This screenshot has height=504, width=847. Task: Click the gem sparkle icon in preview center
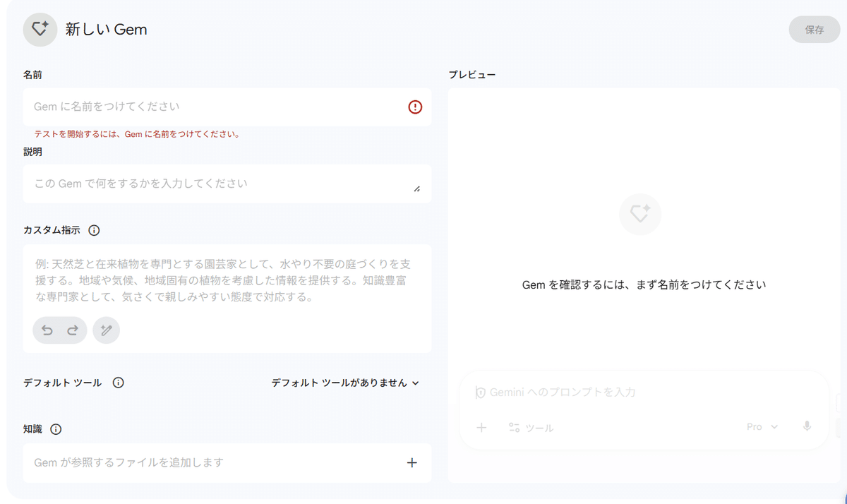coord(640,214)
